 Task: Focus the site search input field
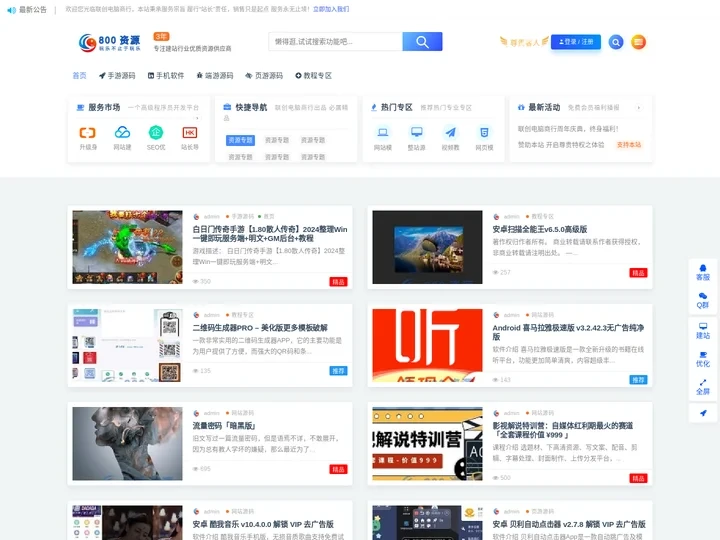pos(336,42)
